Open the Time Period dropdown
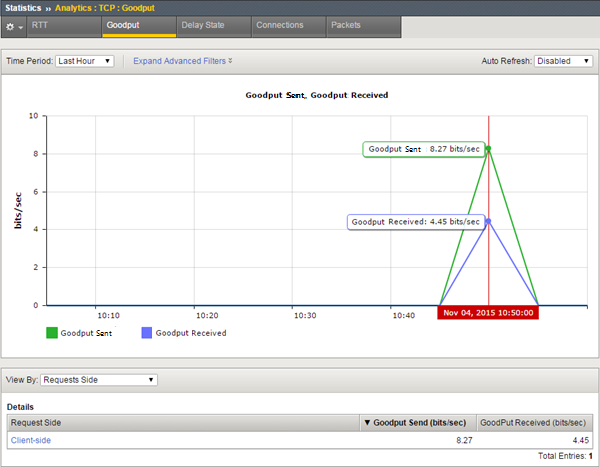The width and height of the screenshot is (600, 467). point(85,61)
